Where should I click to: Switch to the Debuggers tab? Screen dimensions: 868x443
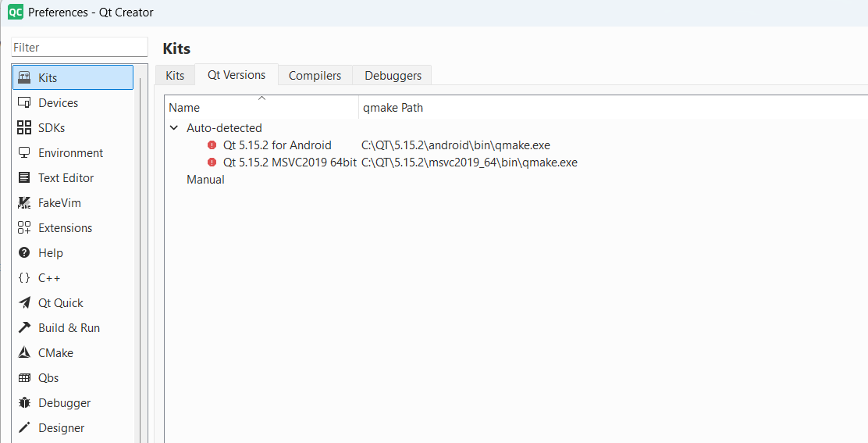[393, 76]
